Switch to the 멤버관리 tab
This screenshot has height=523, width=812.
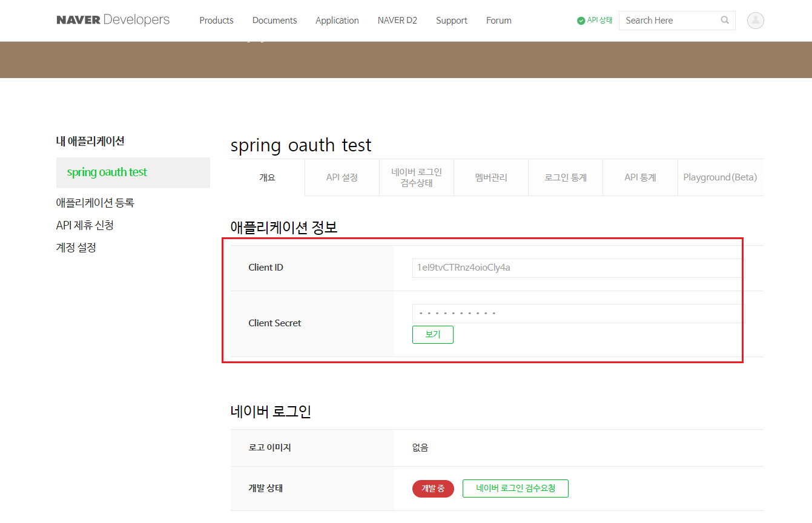[491, 177]
